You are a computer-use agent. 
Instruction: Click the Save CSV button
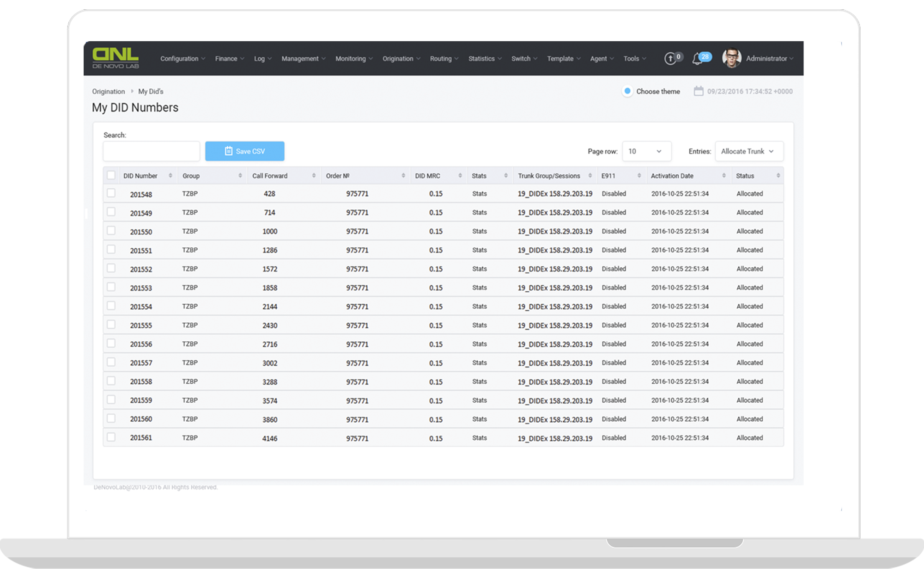click(245, 151)
